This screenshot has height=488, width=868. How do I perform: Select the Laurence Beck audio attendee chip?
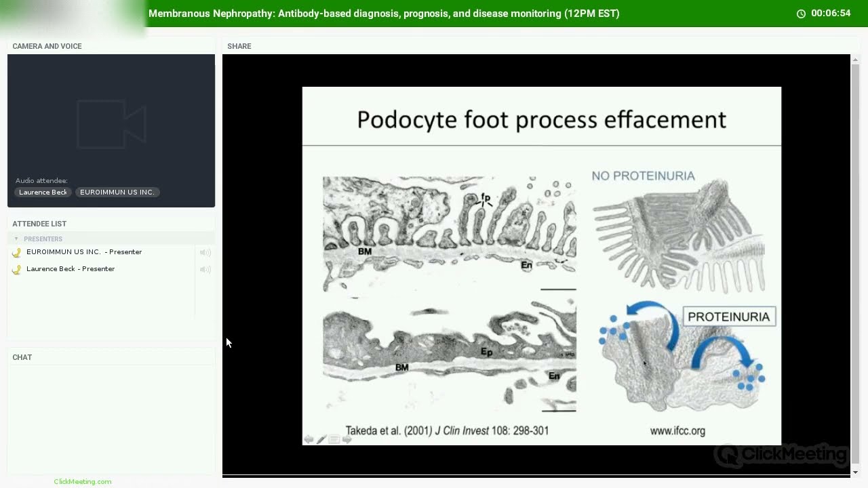[43, 192]
